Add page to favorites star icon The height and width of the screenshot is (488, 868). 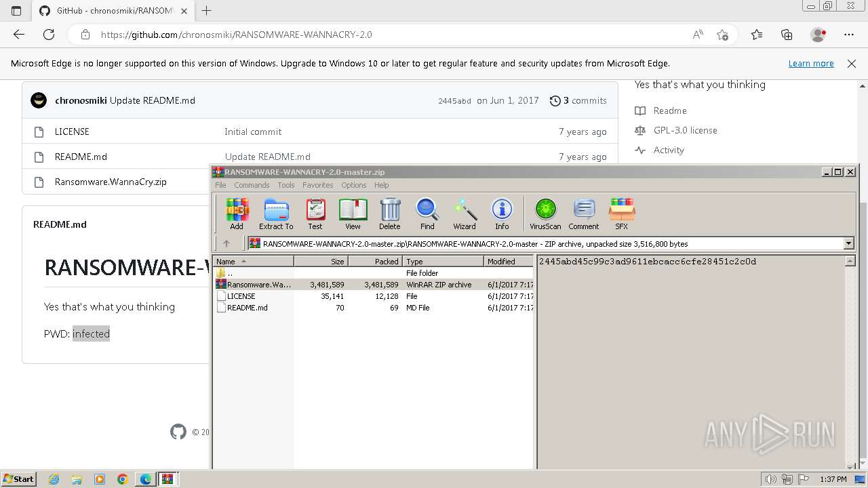(723, 35)
